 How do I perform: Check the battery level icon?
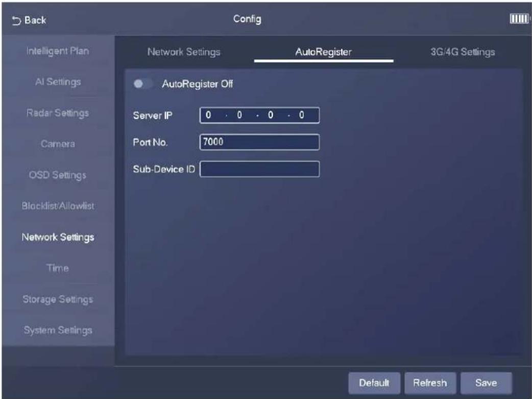pyautogui.click(x=519, y=19)
